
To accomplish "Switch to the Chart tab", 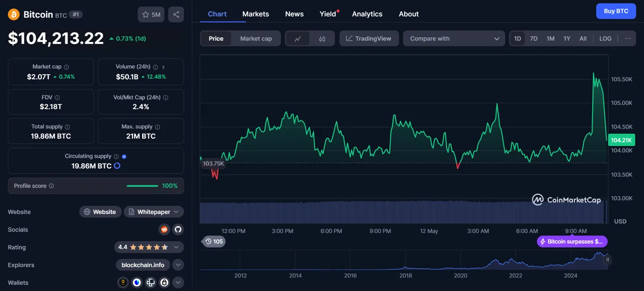I will tap(217, 14).
